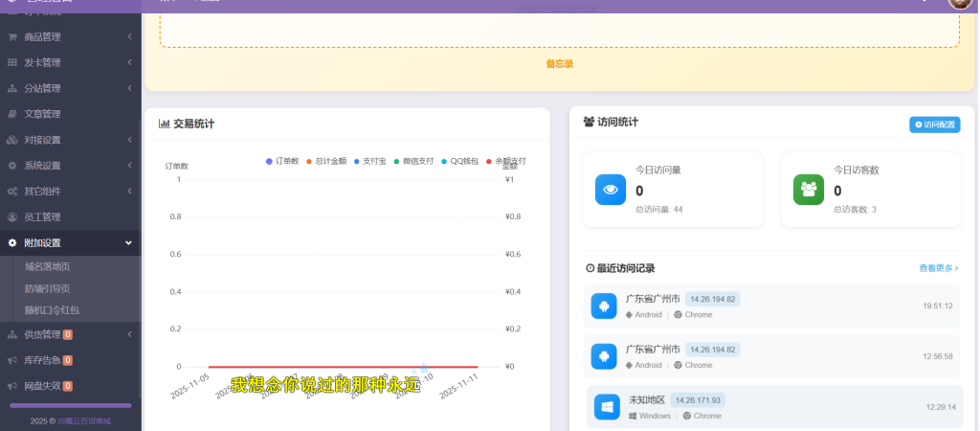Click 总访客数: 3 text
The height and width of the screenshot is (431, 980).
(855, 210)
